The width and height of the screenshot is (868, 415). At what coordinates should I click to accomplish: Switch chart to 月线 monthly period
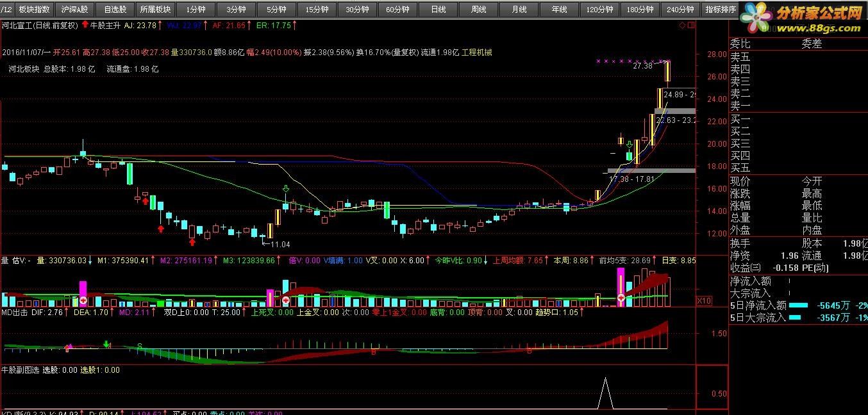[x=519, y=10]
